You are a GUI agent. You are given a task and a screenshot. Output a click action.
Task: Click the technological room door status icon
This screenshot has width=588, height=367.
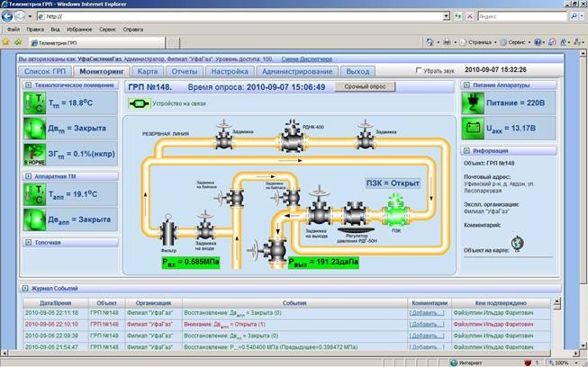34,128
